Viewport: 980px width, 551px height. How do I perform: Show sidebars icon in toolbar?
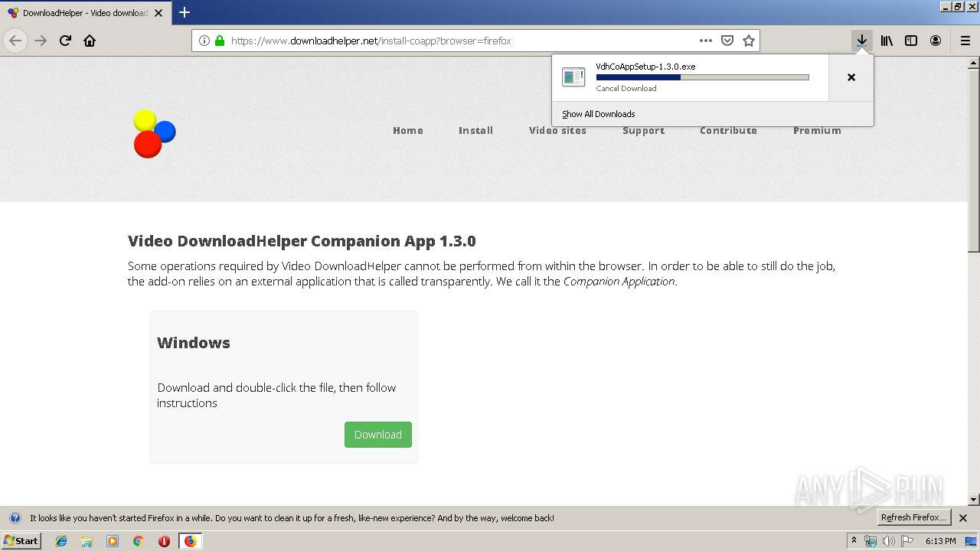point(911,41)
